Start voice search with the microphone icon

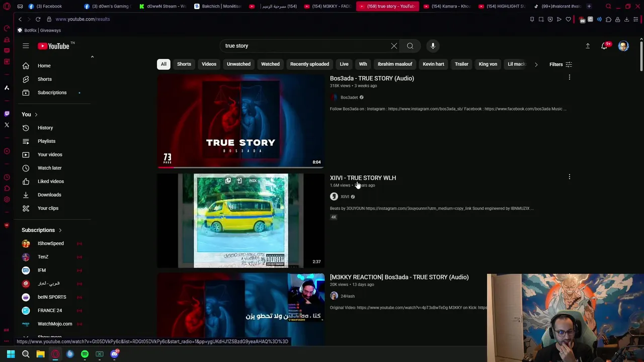point(433,46)
